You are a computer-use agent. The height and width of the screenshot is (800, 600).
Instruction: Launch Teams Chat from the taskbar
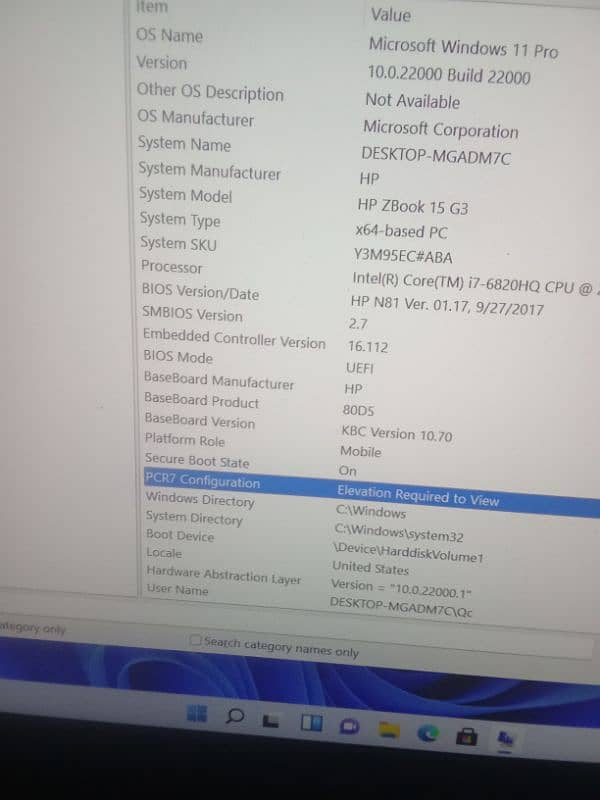point(349,727)
